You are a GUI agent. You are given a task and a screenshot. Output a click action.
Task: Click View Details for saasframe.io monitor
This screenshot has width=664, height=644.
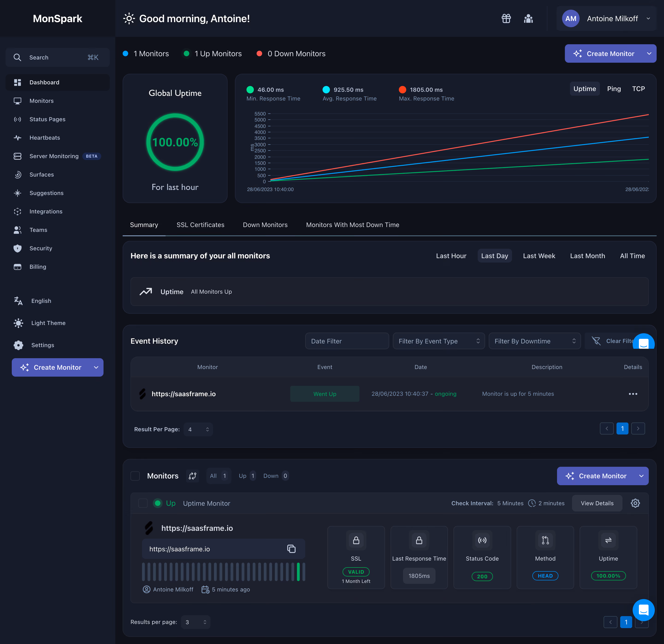point(597,503)
